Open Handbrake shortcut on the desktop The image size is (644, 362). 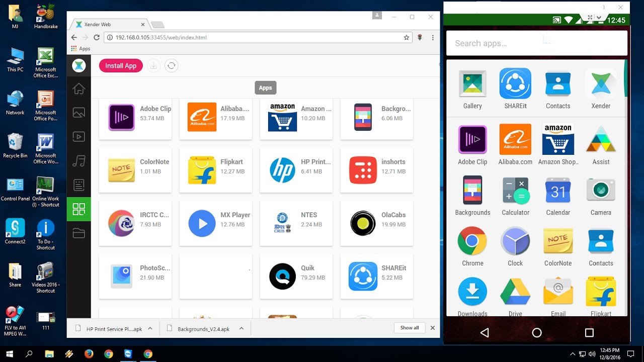coord(46,16)
